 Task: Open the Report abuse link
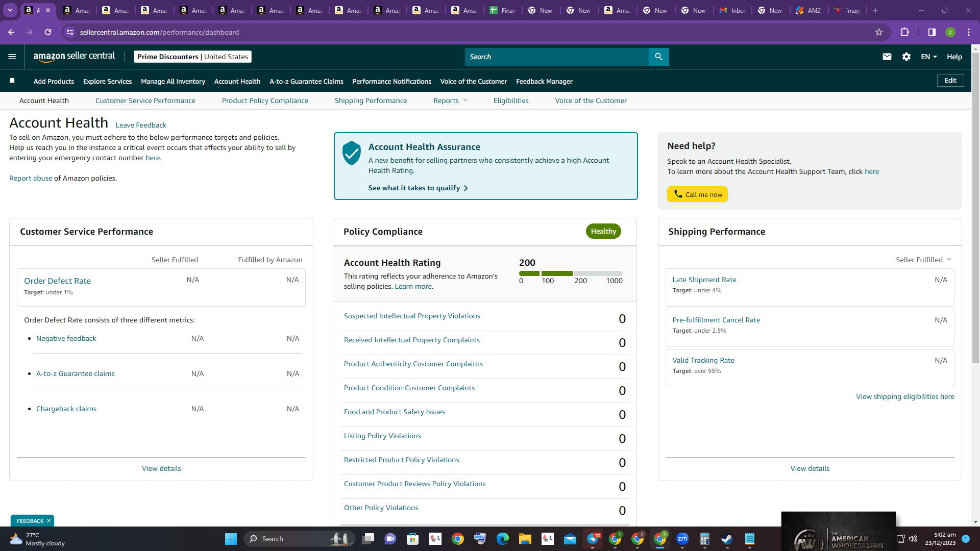(x=31, y=178)
